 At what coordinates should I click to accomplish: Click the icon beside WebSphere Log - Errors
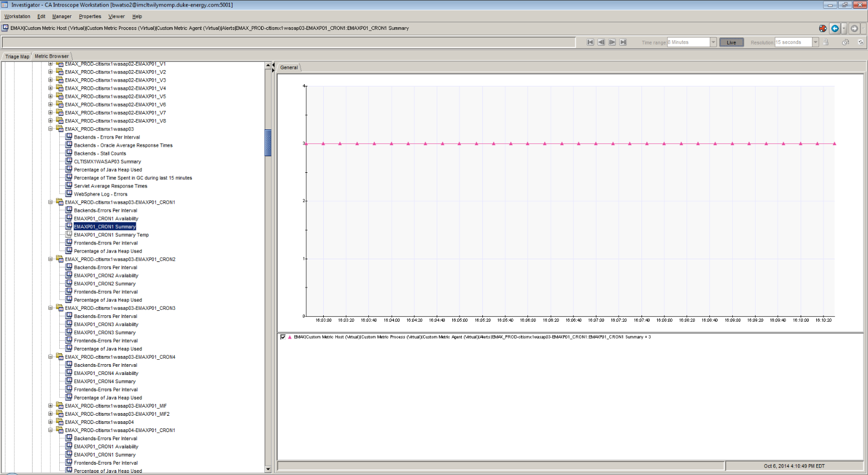click(x=69, y=194)
